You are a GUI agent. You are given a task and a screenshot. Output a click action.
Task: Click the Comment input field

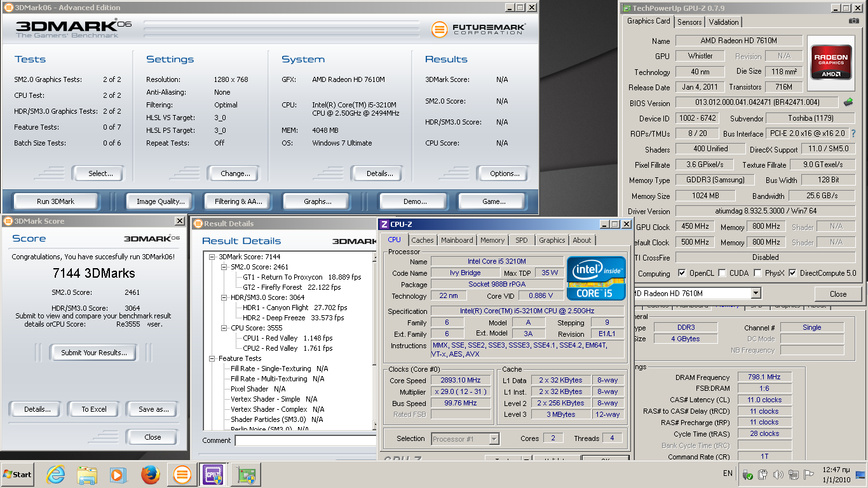[x=306, y=440]
